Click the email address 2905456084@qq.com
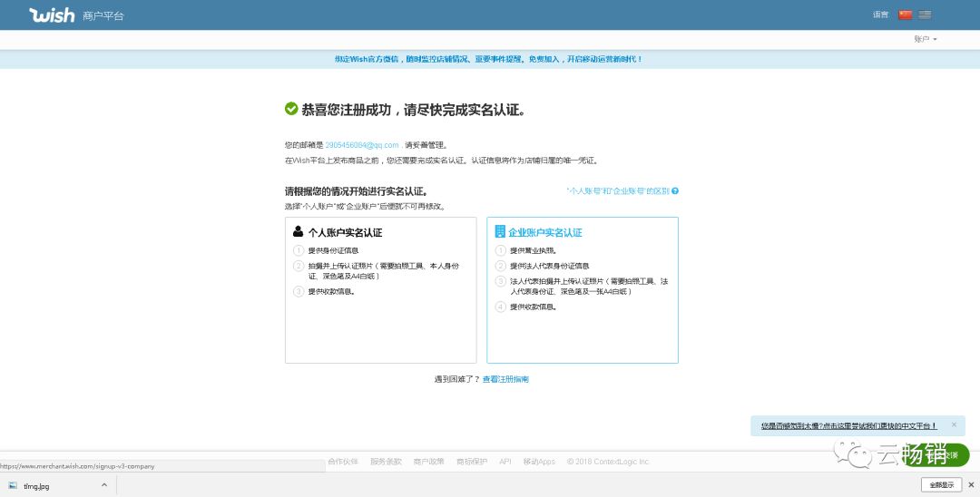980x497 pixels. tap(362, 145)
